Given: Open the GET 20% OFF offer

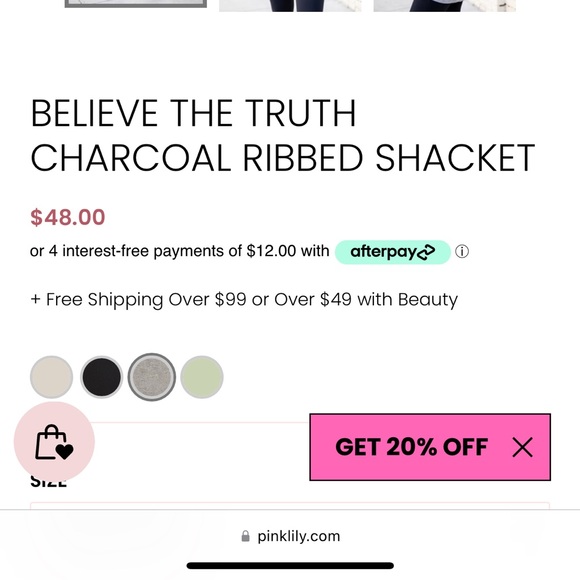Looking at the screenshot, I should click(x=411, y=447).
